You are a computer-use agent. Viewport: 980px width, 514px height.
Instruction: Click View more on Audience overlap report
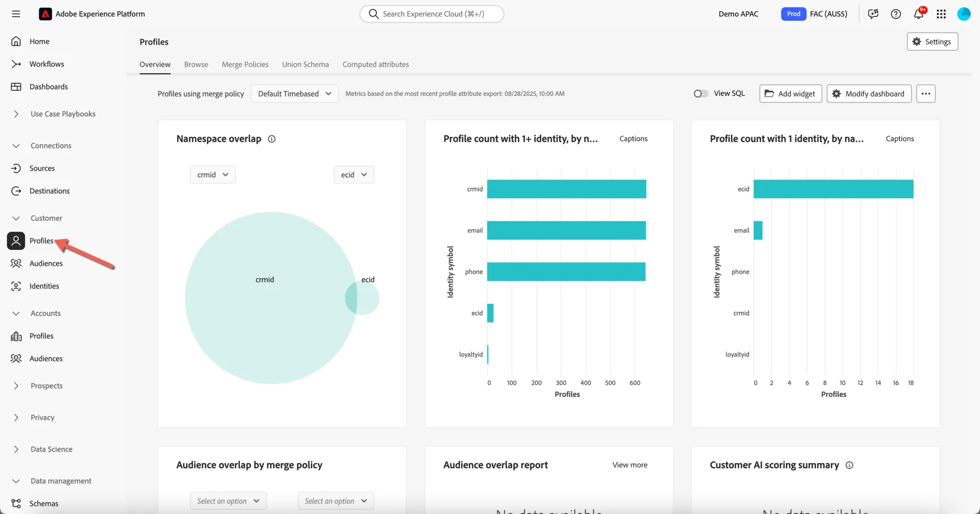630,465
